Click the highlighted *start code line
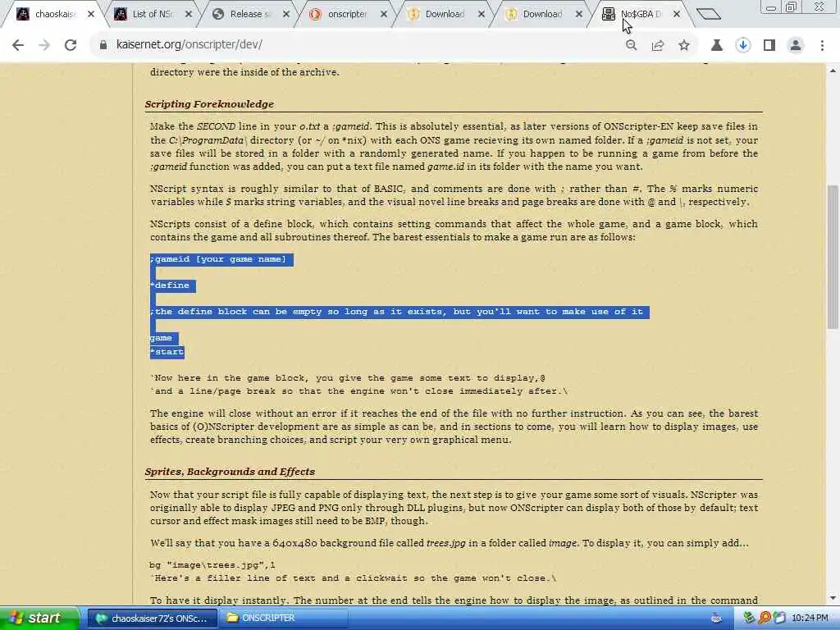The width and height of the screenshot is (840, 630). click(x=167, y=352)
